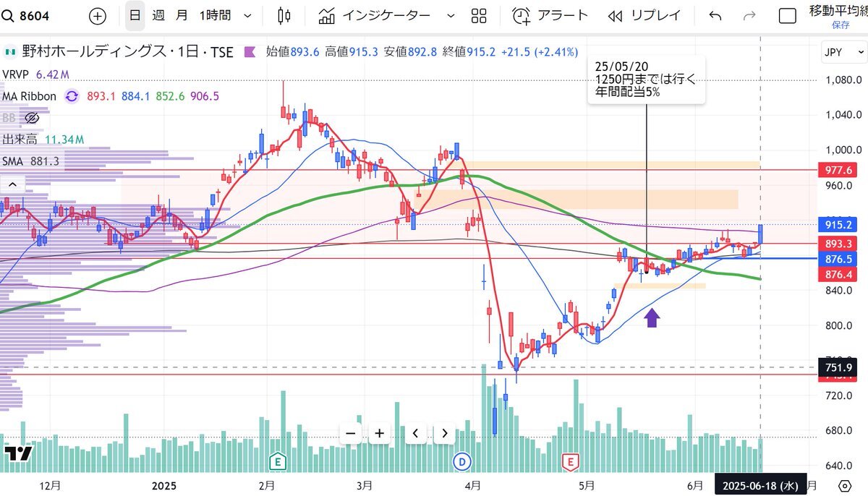Click the MA Ribbon refresh icon

(x=72, y=96)
